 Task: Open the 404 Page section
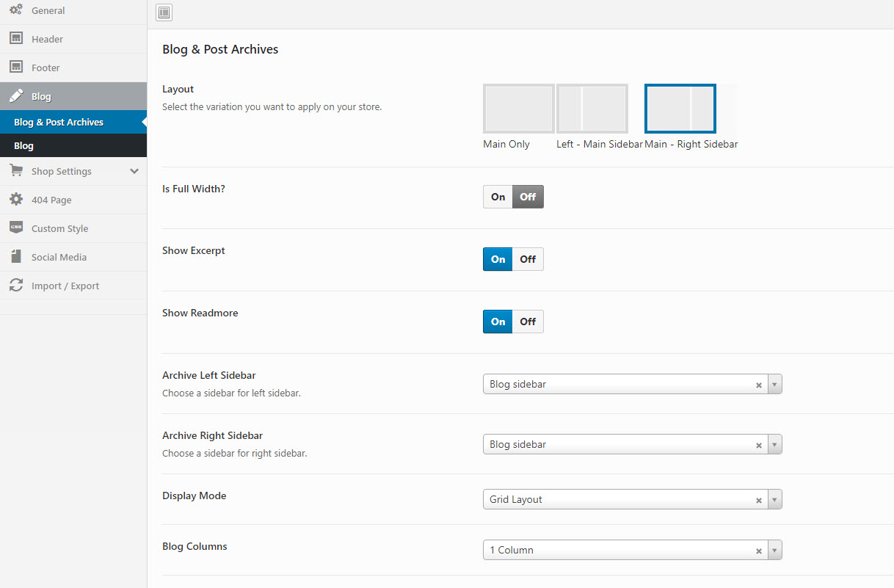click(x=73, y=200)
